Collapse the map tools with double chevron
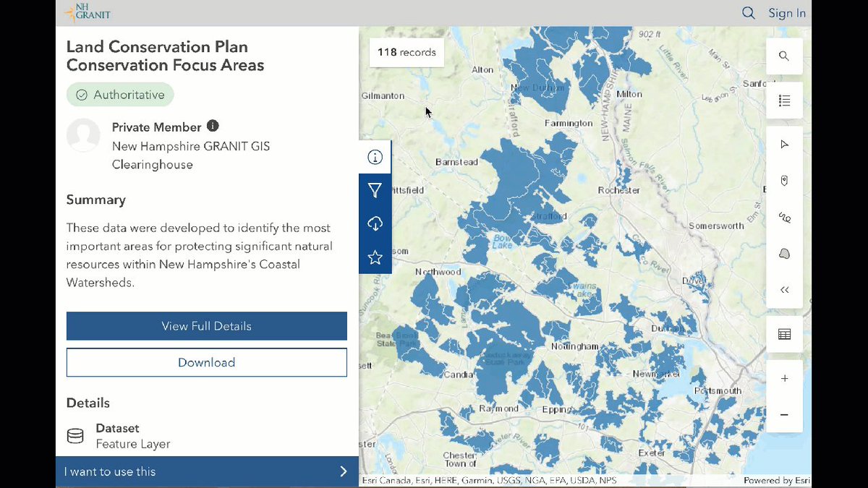Screen dimensions: 868x488 [x=784, y=289]
